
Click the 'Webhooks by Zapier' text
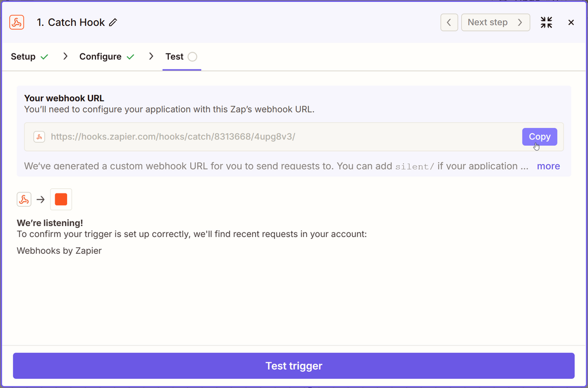click(x=59, y=251)
